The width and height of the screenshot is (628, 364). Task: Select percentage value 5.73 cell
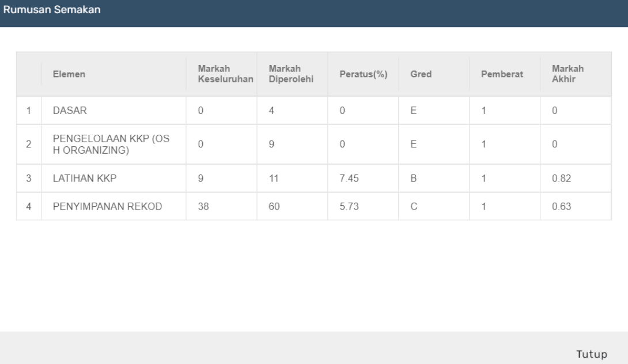[x=363, y=206]
